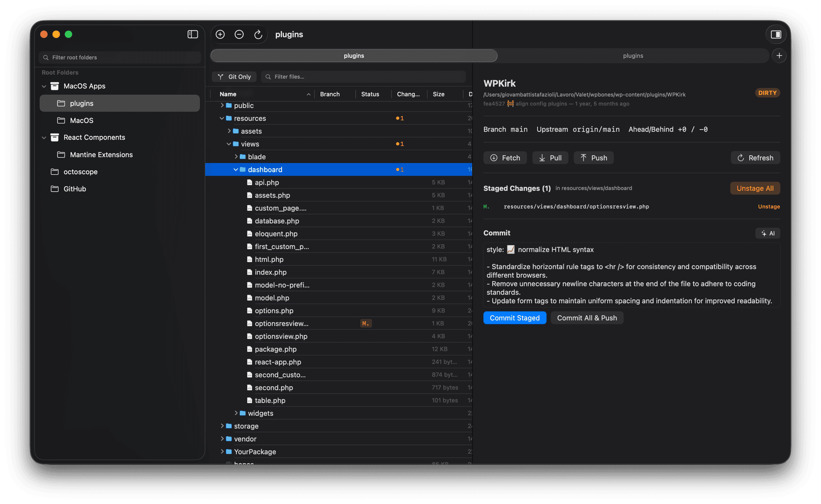Viewport: 821px width, 504px height.
Task: Click the magnifier icon in Filter root folders
Action: pyautogui.click(x=46, y=57)
